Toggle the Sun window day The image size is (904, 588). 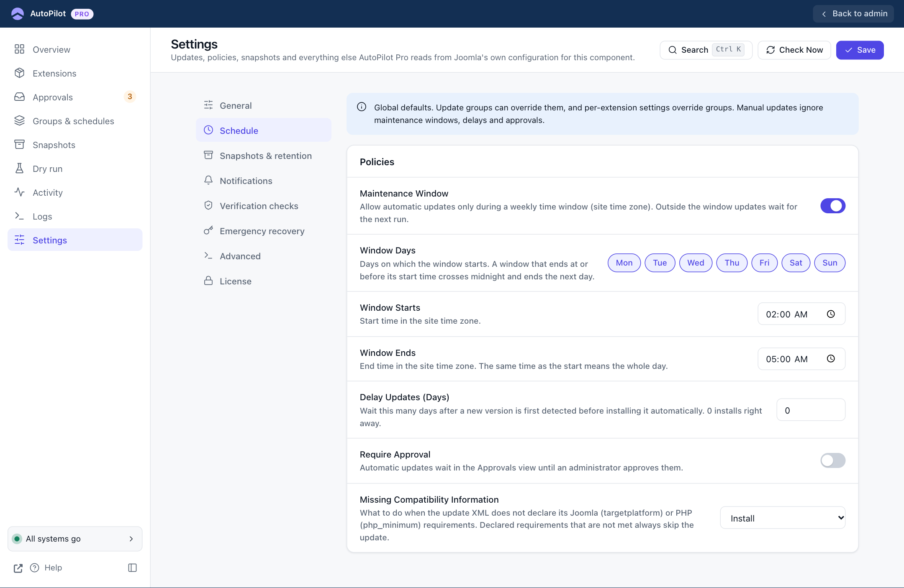[x=830, y=263]
